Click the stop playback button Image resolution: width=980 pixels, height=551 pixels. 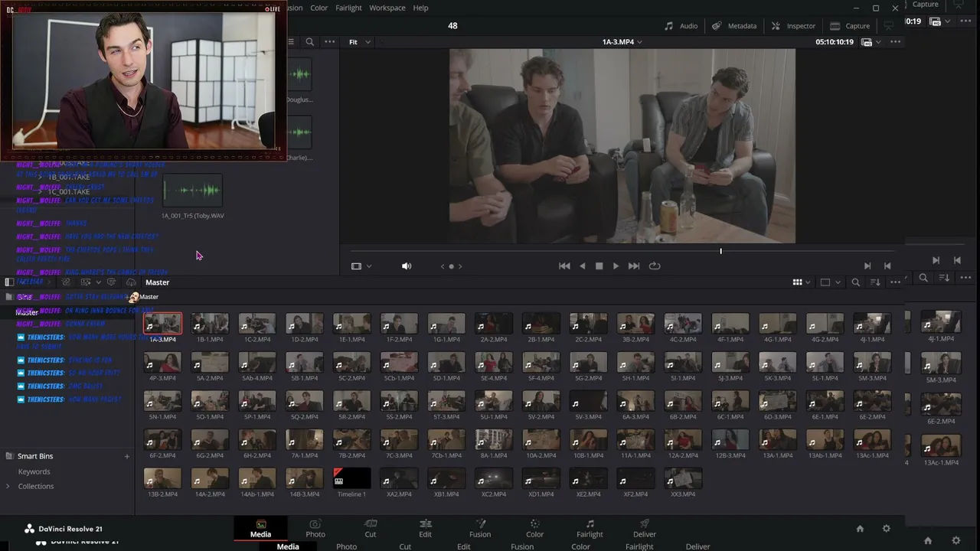point(599,266)
